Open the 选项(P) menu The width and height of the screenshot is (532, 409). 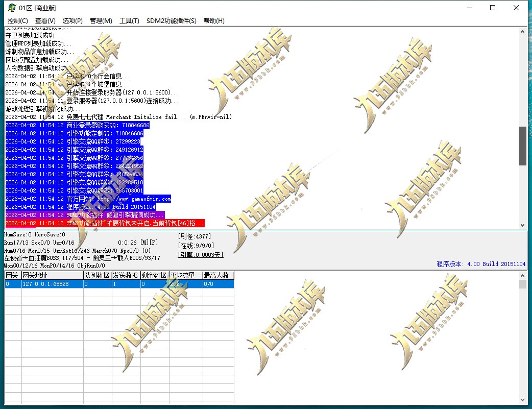[72, 21]
